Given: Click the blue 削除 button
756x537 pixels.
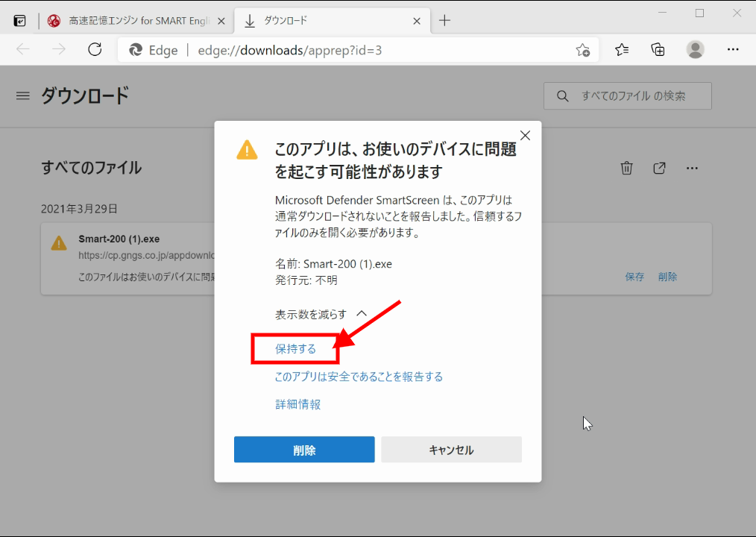Looking at the screenshot, I should pyautogui.click(x=304, y=450).
